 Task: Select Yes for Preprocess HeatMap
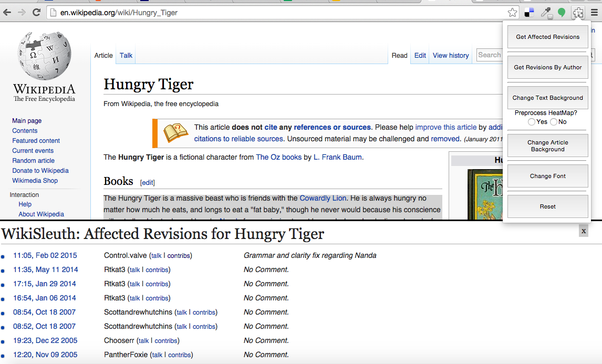coord(532,121)
